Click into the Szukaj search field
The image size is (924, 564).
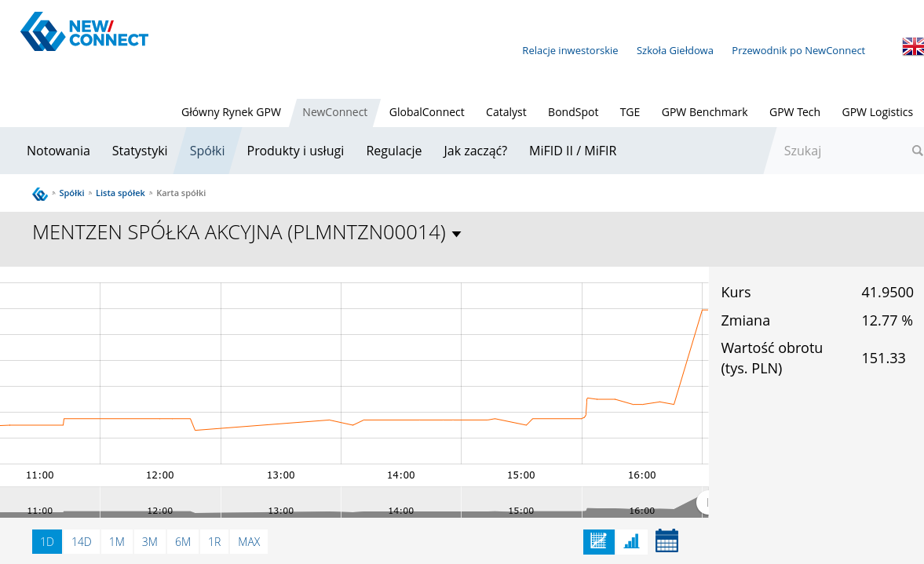(x=840, y=151)
